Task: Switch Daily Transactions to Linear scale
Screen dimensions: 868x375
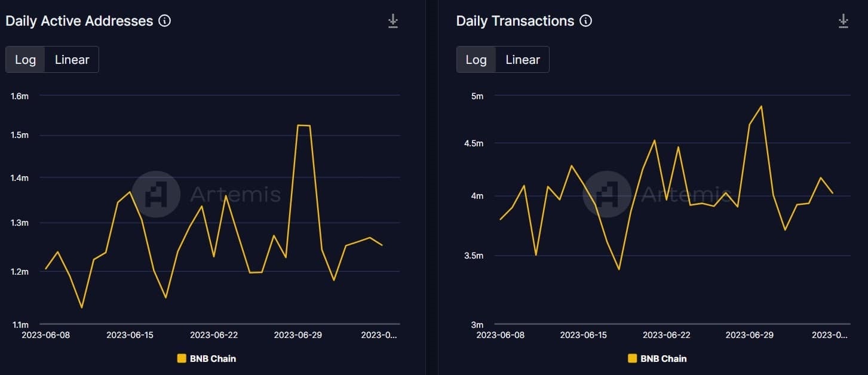Action: pyautogui.click(x=522, y=59)
